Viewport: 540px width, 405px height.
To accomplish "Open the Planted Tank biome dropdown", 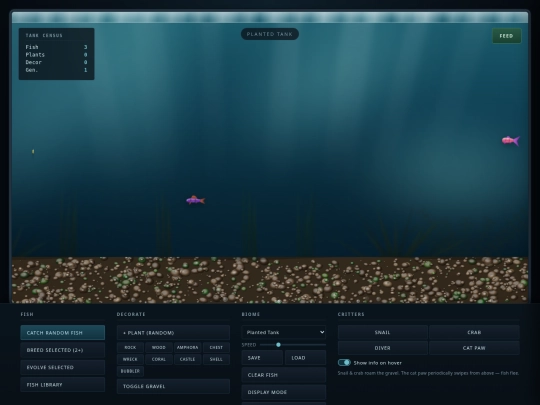I will point(283,332).
